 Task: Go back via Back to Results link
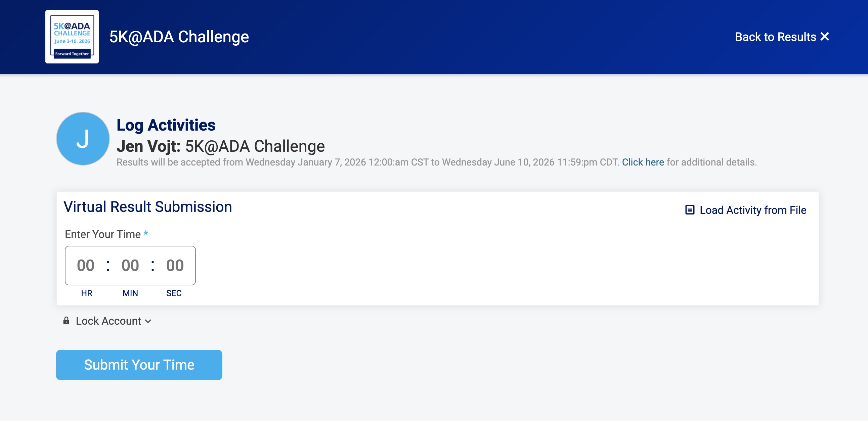pyautogui.click(x=775, y=37)
